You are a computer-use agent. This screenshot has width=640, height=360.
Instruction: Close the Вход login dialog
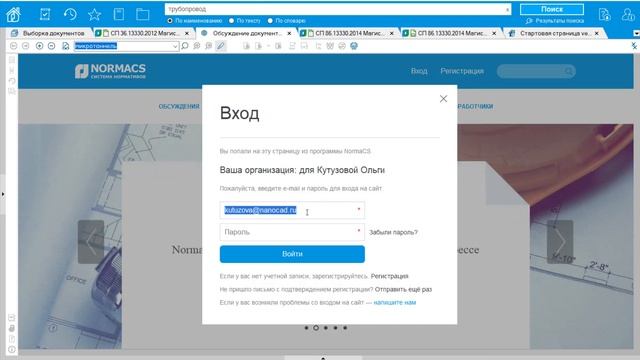[443, 99]
